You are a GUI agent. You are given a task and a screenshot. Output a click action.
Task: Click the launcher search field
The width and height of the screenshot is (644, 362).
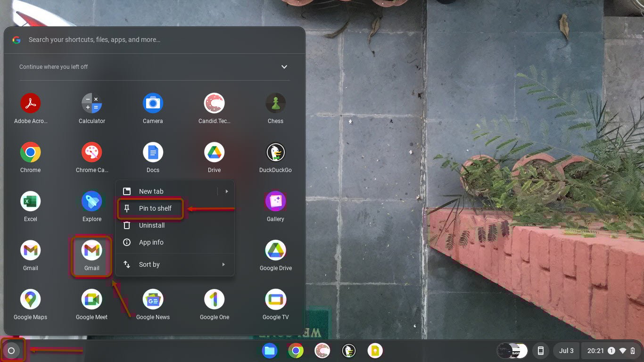pyautogui.click(x=155, y=40)
